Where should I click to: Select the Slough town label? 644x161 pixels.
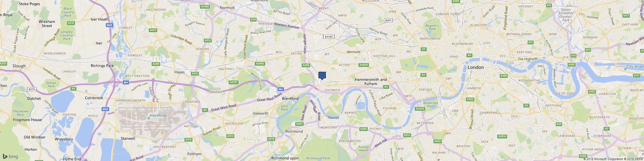pos(19,66)
